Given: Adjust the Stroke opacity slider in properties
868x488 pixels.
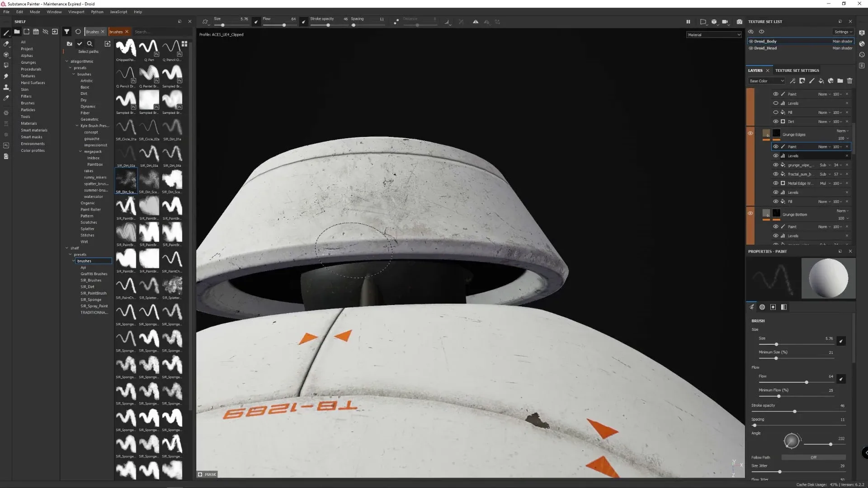Looking at the screenshot, I should coord(794,412).
